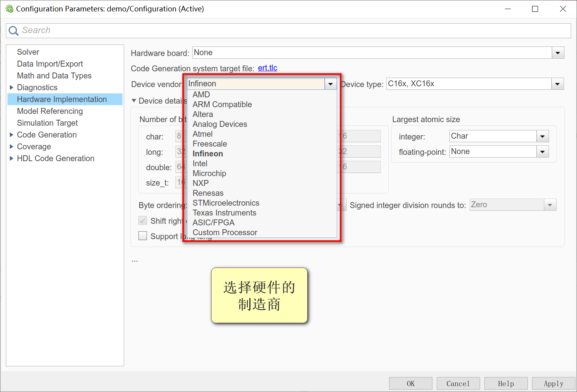Viewport: 577px width, 392px height.
Task: Choose AMD from vendor list
Action: coord(201,95)
